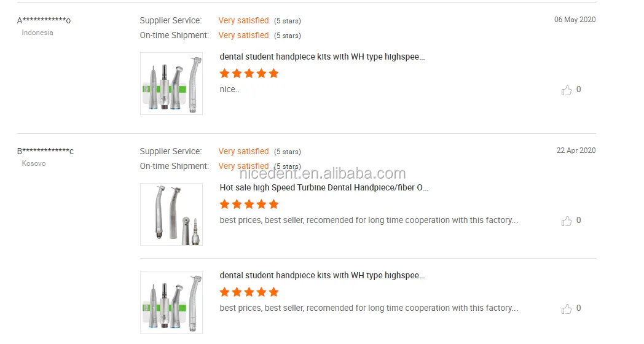Click Kosovo reviewer's On-time Shipment 'Very satisfied'
The width and height of the screenshot is (644, 344).
tap(243, 166)
